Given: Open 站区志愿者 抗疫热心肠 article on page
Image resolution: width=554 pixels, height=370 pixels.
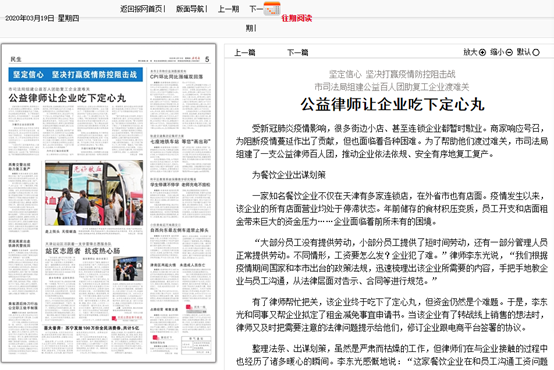Looking at the screenshot, I should tap(83, 251).
